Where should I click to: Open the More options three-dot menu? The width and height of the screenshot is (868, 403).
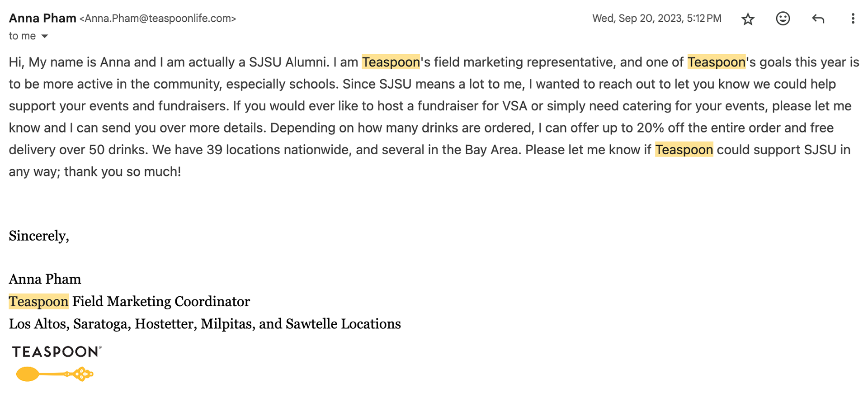click(x=853, y=19)
